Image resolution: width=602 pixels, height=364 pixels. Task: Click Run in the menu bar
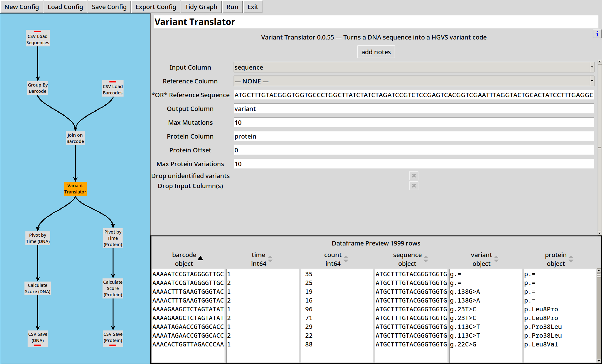(232, 7)
